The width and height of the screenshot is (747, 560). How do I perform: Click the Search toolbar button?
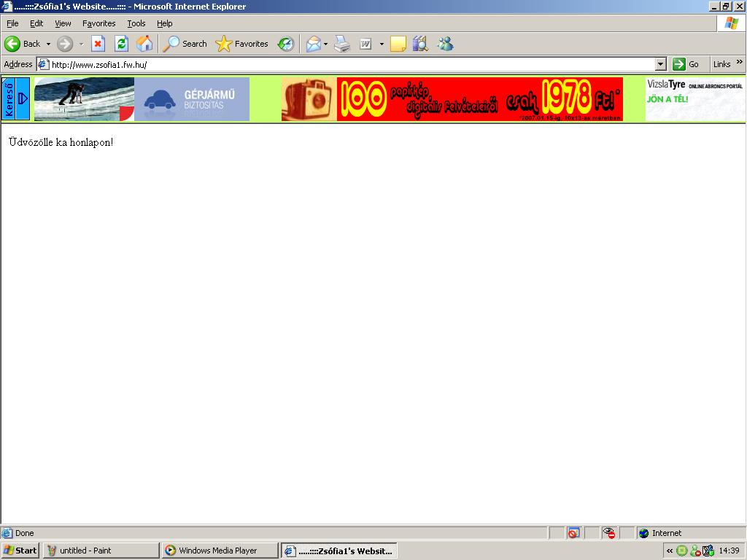(185, 44)
